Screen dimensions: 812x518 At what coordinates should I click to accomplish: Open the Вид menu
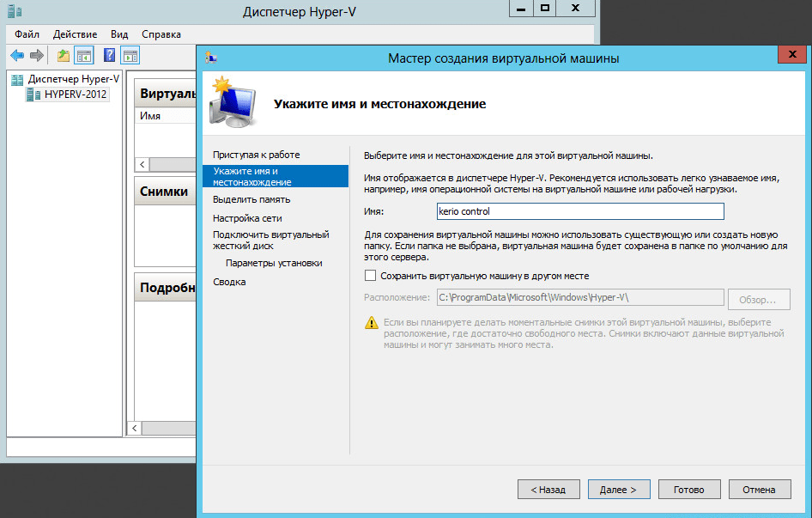tap(119, 34)
